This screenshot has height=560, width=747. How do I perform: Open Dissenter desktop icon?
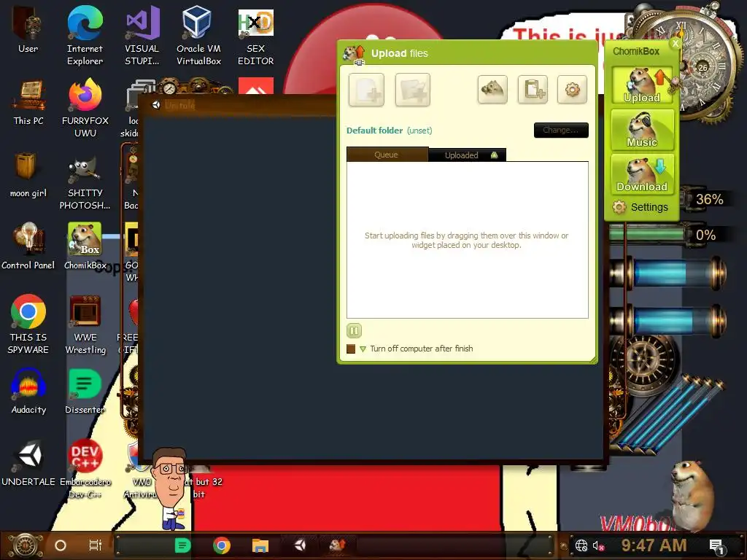[85, 391]
